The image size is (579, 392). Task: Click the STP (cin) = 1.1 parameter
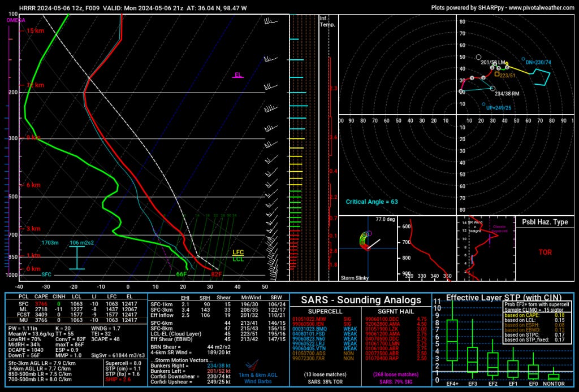click(x=123, y=369)
